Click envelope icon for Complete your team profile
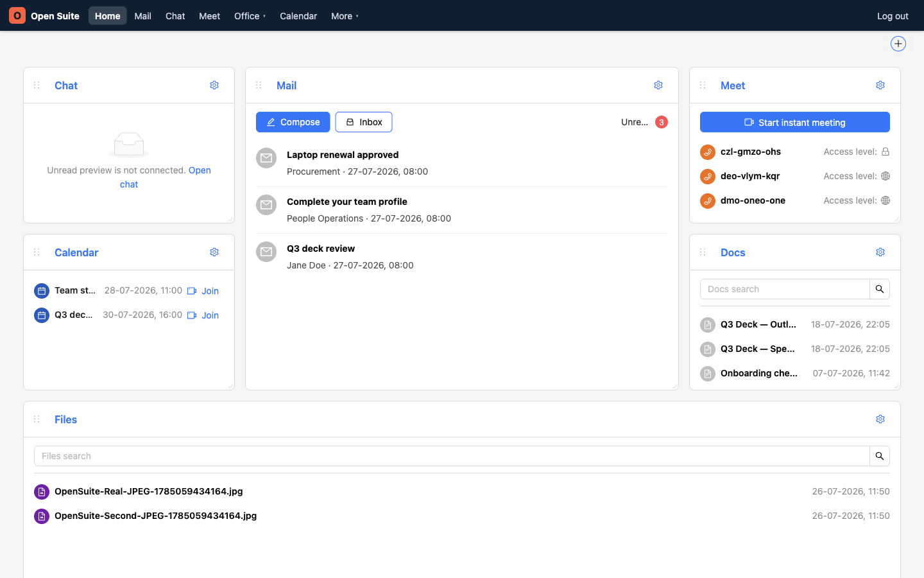Viewport: 924px width, 578px height. [x=266, y=205]
